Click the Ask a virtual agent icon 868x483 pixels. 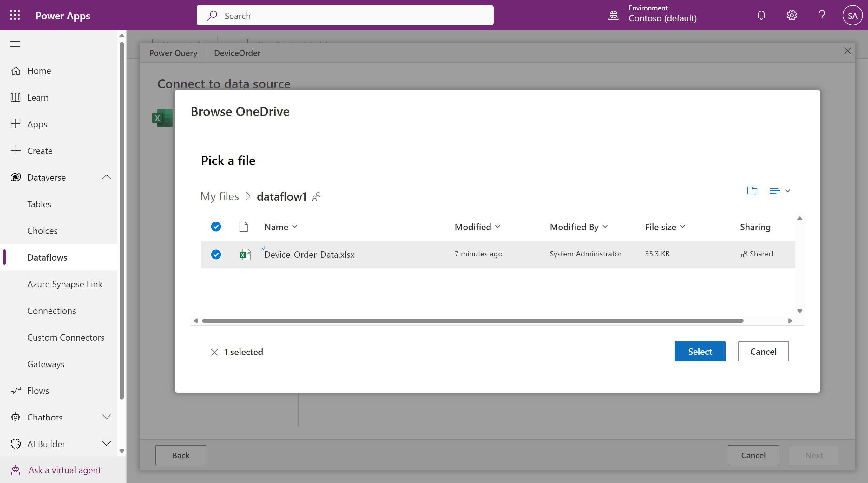pos(16,470)
